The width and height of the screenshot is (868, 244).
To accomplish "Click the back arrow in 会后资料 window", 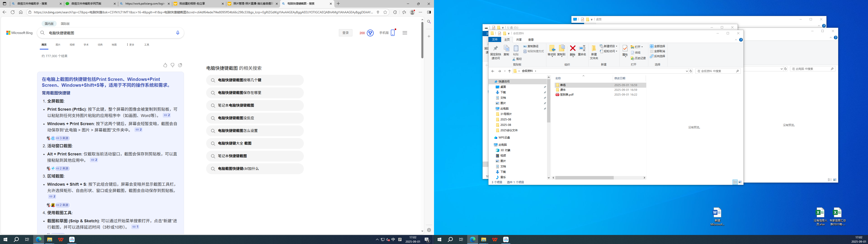I will [x=493, y=71].
